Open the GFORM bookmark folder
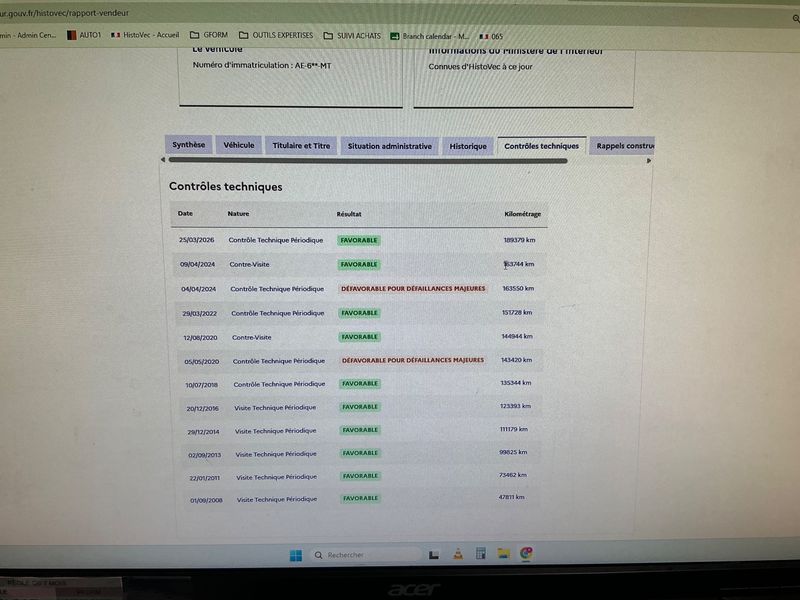The width and height of the screenshot is (800, 600). [x=209, y=35]
